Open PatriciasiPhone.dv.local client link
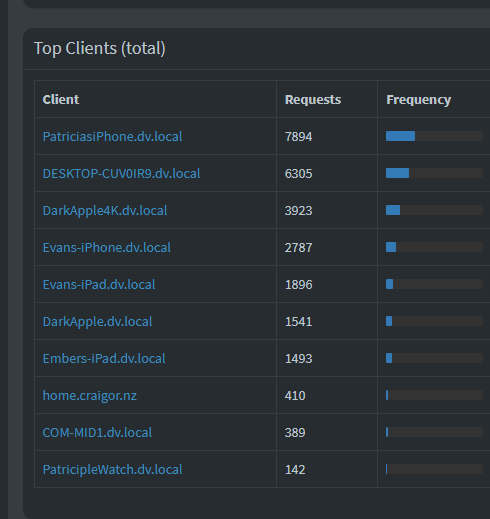Screen dimensions: 490x519 click(112, 136)
